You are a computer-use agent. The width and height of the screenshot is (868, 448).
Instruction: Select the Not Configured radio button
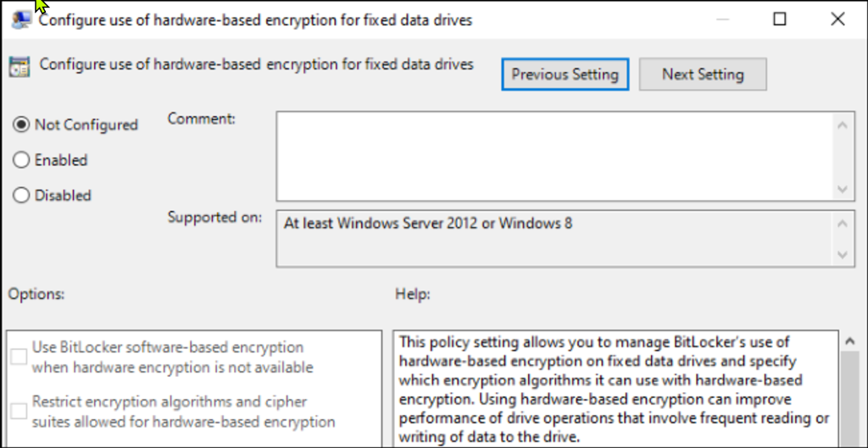[21, 124]
